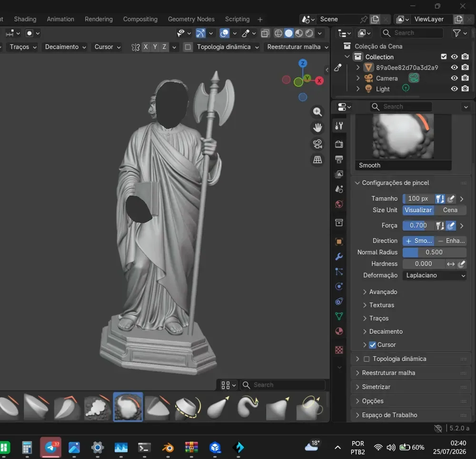Image resolution: width=476 pixels, height=459 pixels.
Task: Click the zoom magnifier icon in viewport
Action: [317, 112]
